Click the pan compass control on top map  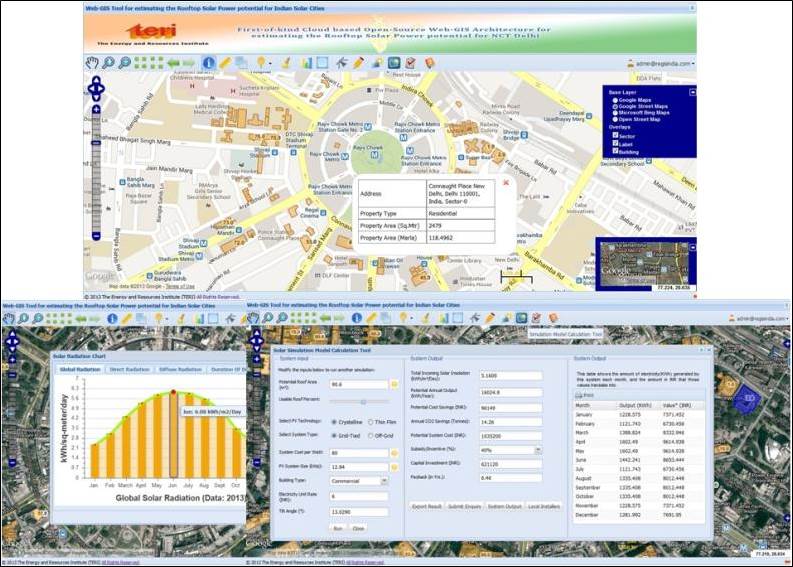[x=96, y=88]
